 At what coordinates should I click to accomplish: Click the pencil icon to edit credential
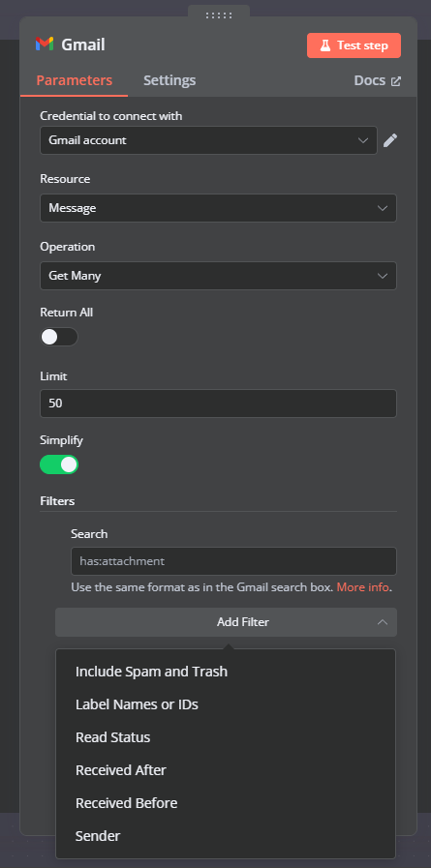(390, 140)
